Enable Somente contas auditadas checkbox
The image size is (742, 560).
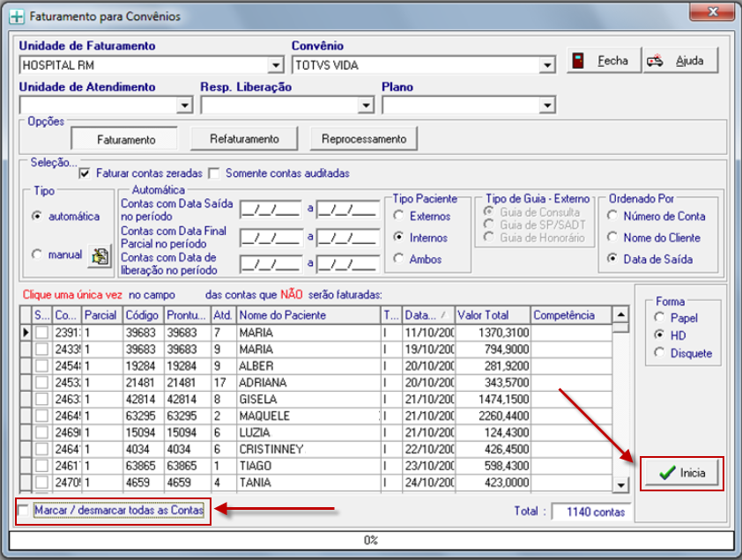tap(214, 173)
